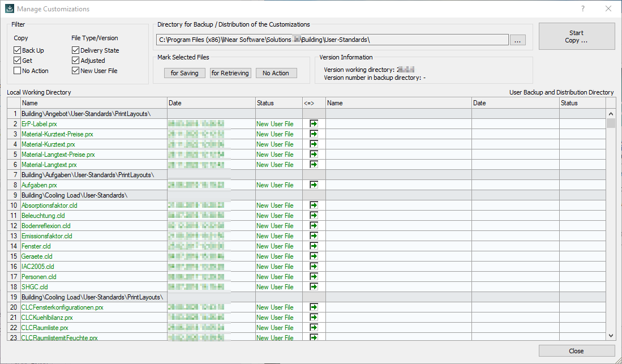
Task: Click the vertical scrollbar thumb of the list
Action: pos(611,123)
